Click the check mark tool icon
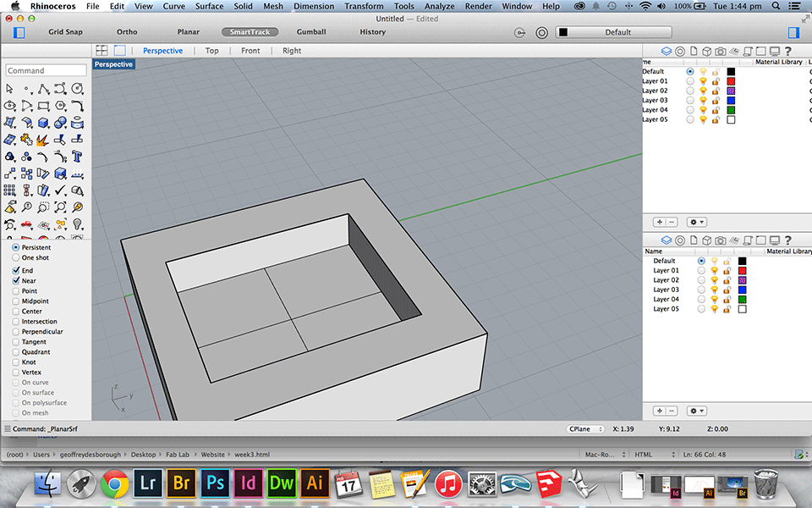The width and height of the screenshot is (812, 508). tap(61, 190)
